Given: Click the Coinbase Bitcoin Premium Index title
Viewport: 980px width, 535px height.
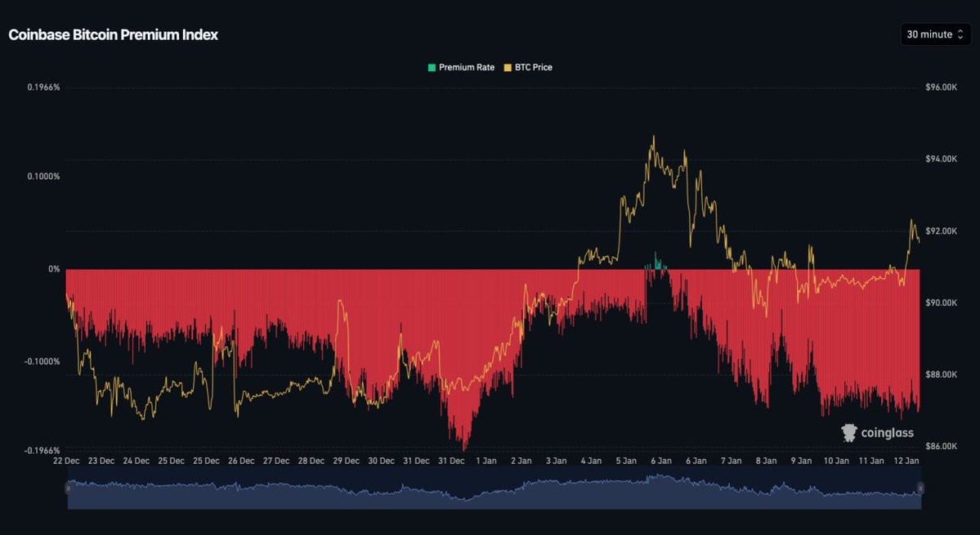Looking at the screenshot, I should (113, 35).
